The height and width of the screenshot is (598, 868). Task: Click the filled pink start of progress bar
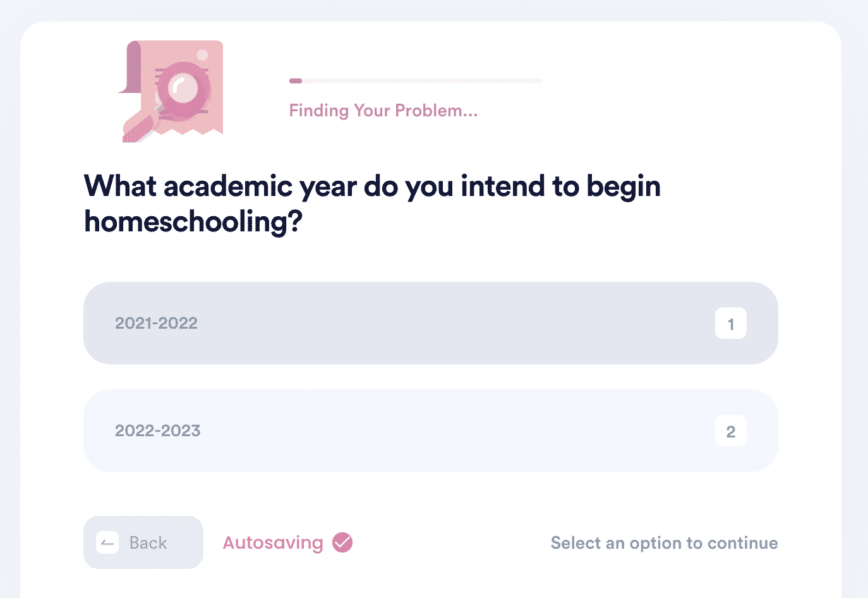pos(296,81)
